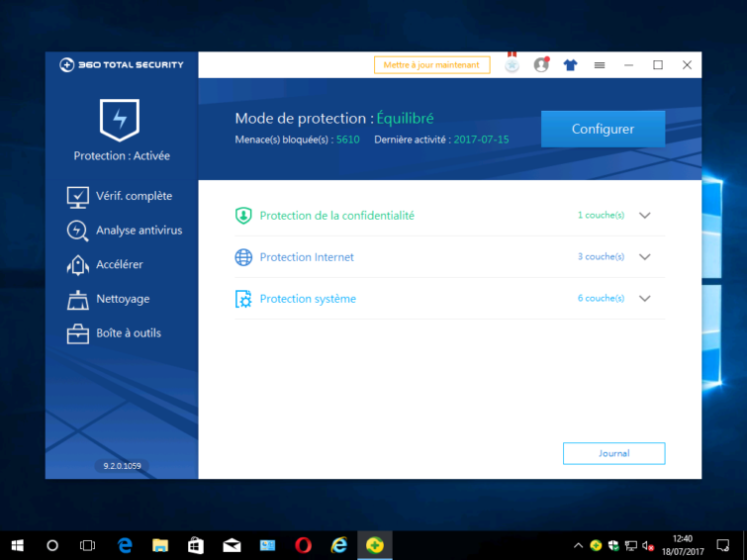This screenshot has height=560, width=747.
Task: Click the 360 Total Security system tray icon
Action: click(596, 546)
